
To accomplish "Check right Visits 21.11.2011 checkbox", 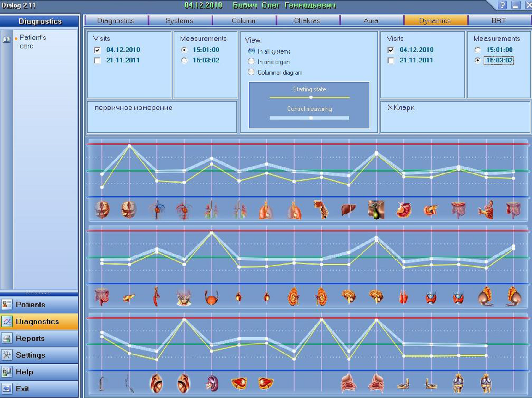I will [x=391, y=61].
